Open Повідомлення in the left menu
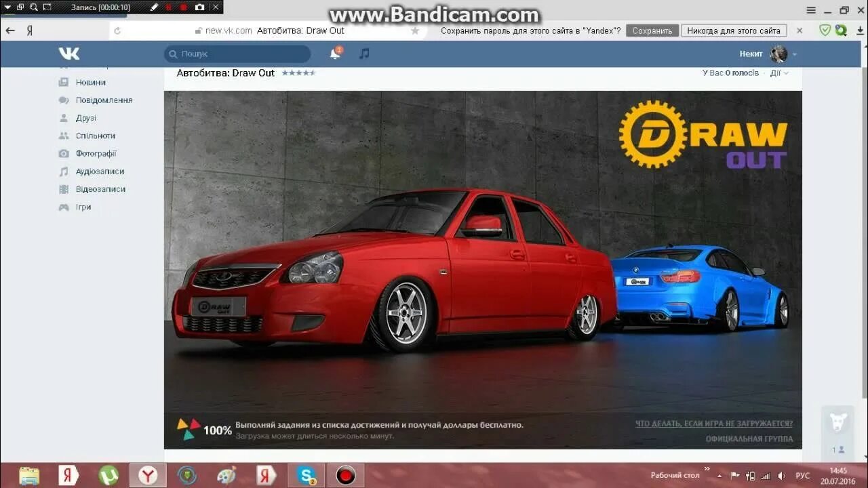Viewport: 868px width, 488px height. [x=104, y=100]
